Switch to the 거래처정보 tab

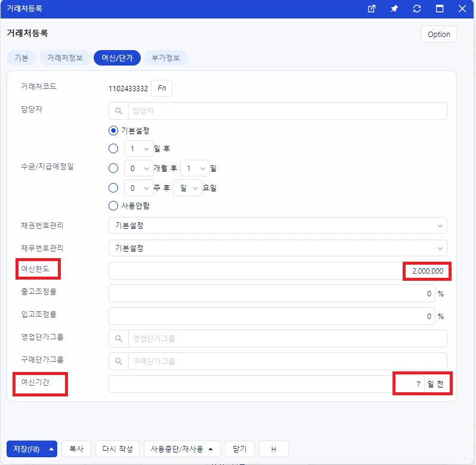pos(65,58)
